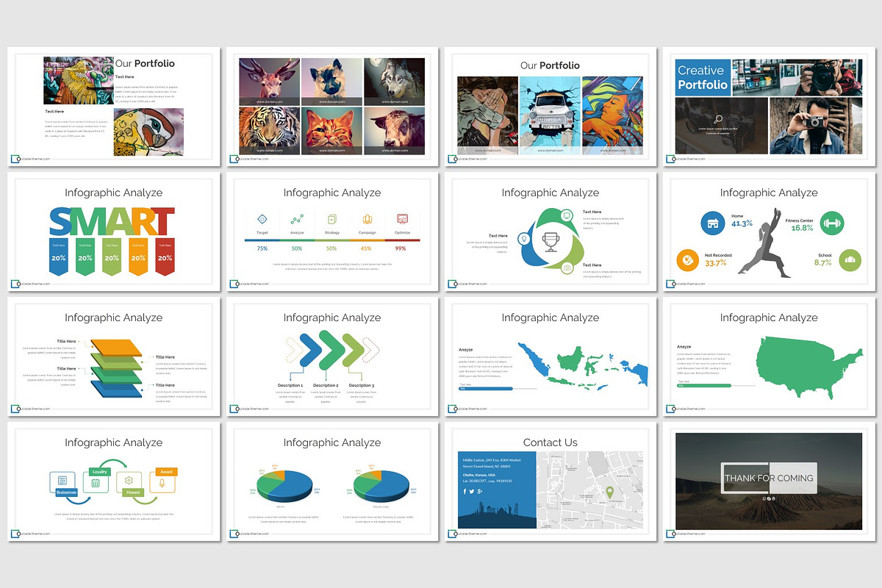The height and width of the screenshot is (588, 882).
Task: Open the SMART infographic slide thumbnail
Action: 114,232
